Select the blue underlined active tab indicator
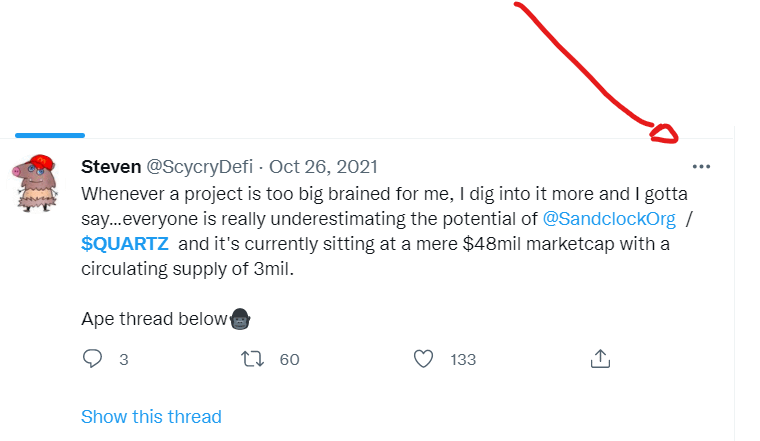 50,134
